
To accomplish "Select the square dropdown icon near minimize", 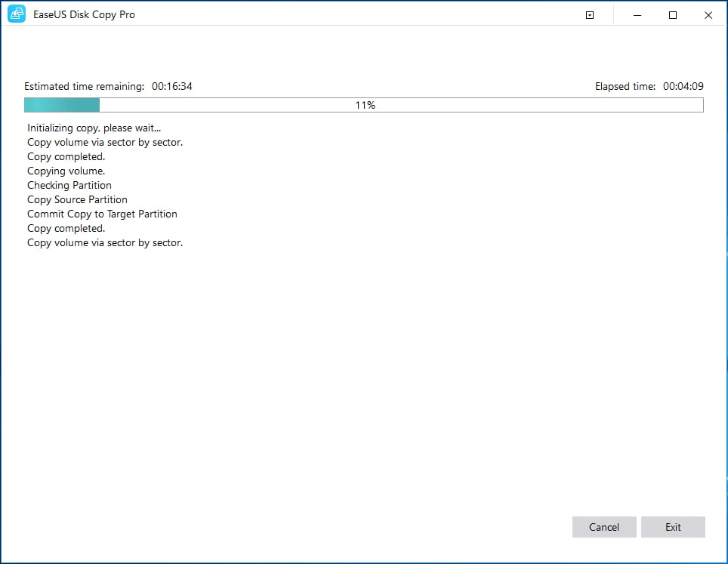I will 589,14.
